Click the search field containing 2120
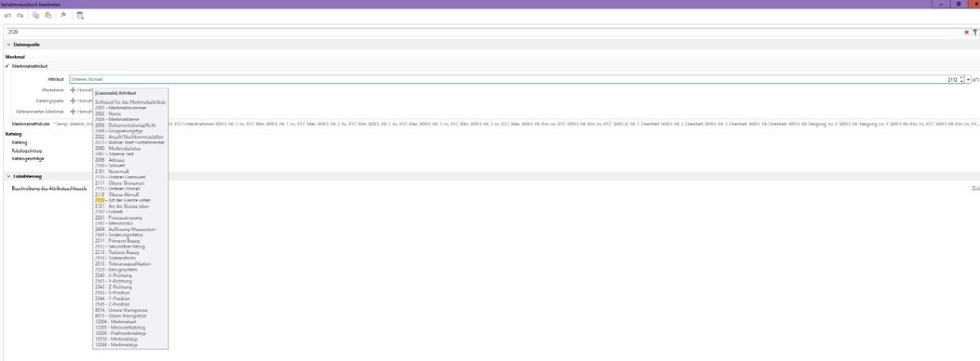Viewport: 980px width, 361px height. point(483,31)
